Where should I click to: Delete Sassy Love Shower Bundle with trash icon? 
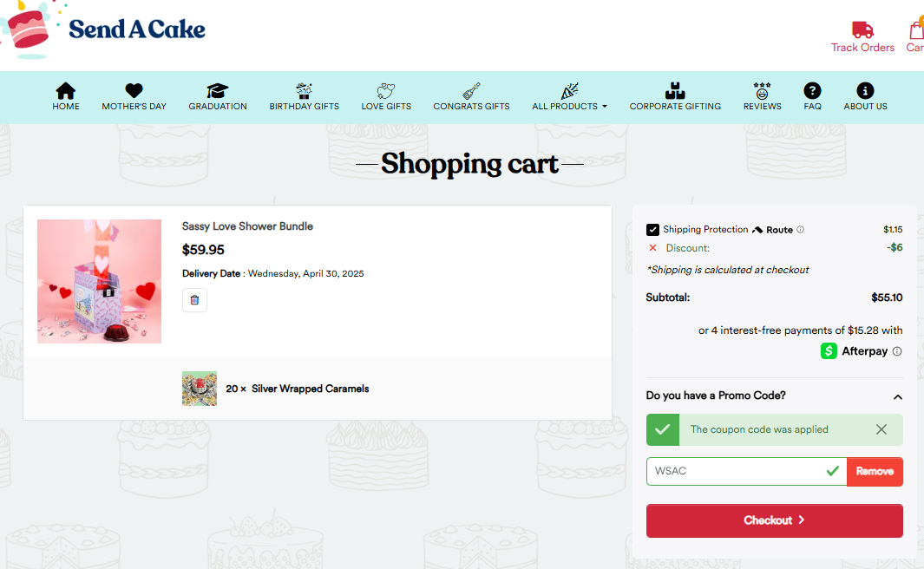[x=194, y=300]
